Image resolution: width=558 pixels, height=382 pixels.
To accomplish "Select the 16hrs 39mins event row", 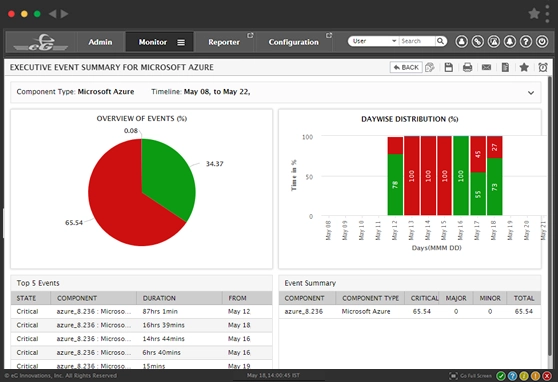I will pos(142,325).
